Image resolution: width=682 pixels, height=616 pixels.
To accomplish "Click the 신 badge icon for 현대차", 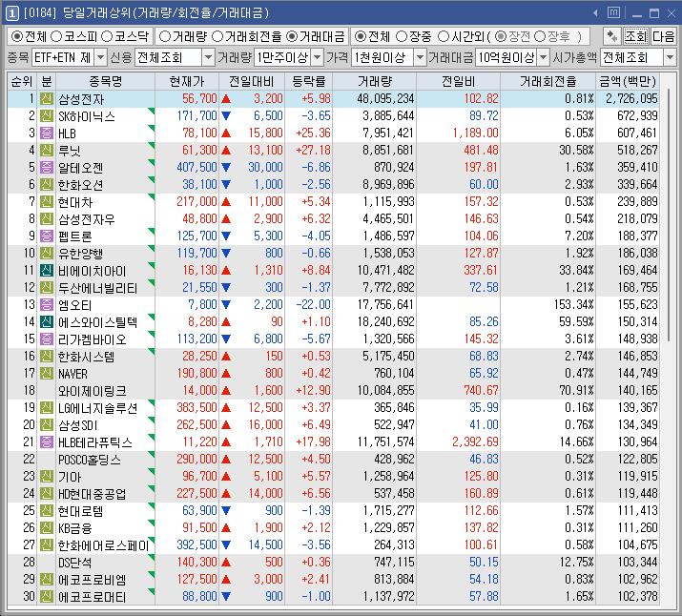I will (47, 202).
